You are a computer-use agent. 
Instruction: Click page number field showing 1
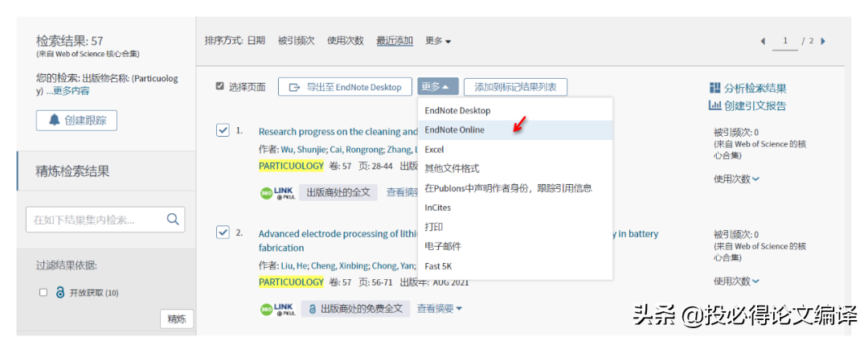tap(785, 41)
